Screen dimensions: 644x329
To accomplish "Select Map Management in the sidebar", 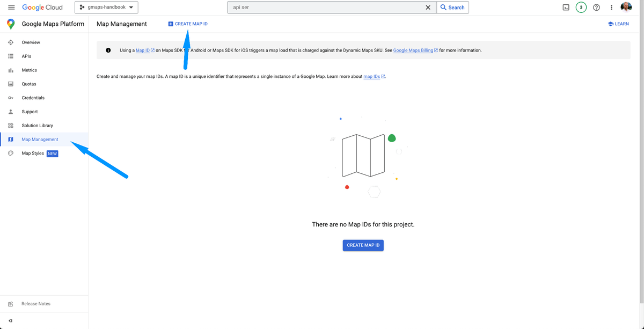I will [40, 140].
